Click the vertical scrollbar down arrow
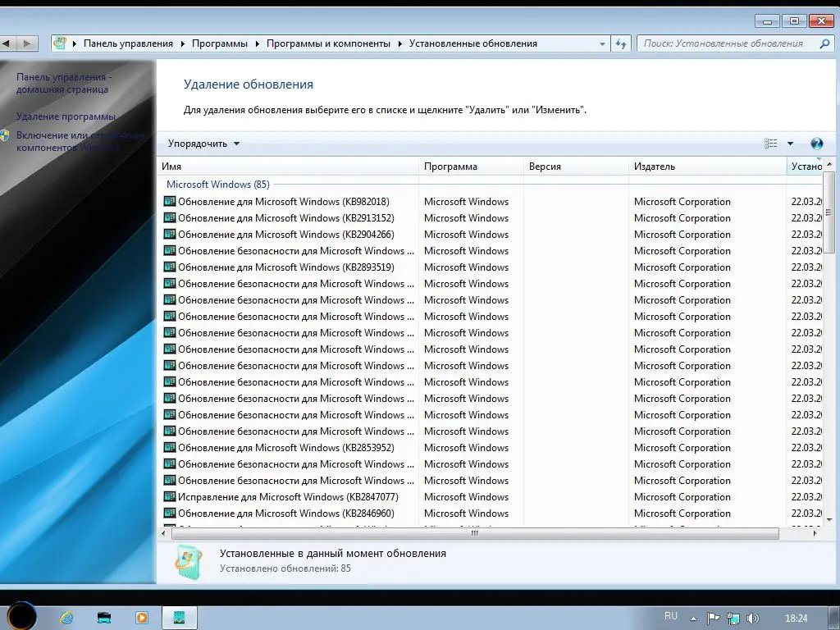This screenshot has height=630, width=840. click(x=829, y=519)
